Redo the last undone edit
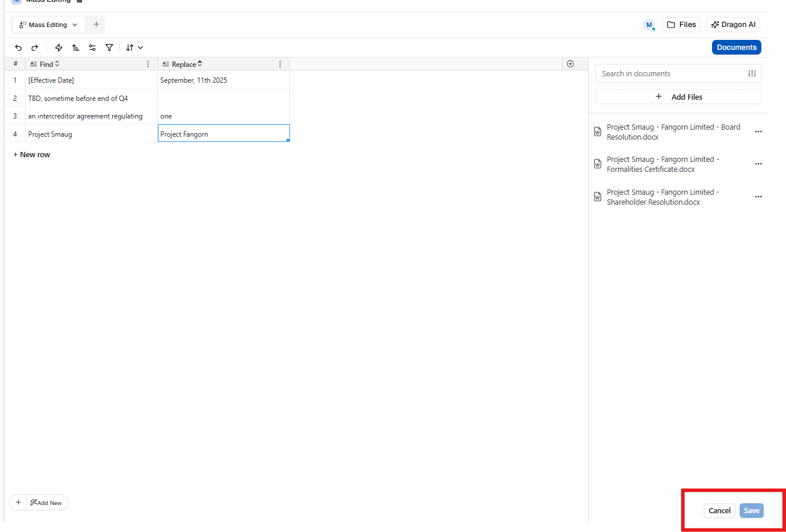Viewport: 786px width, 532px height. tap(35, 48)
